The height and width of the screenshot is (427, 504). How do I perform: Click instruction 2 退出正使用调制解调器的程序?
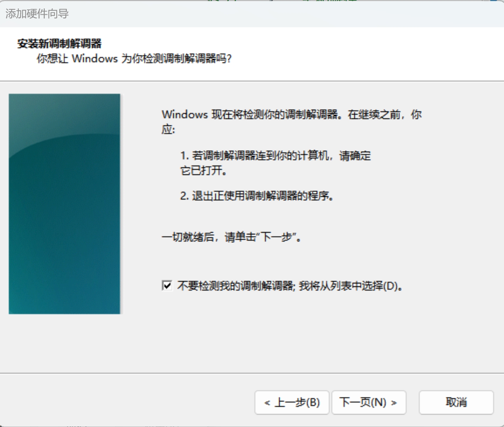coord(257,196)
